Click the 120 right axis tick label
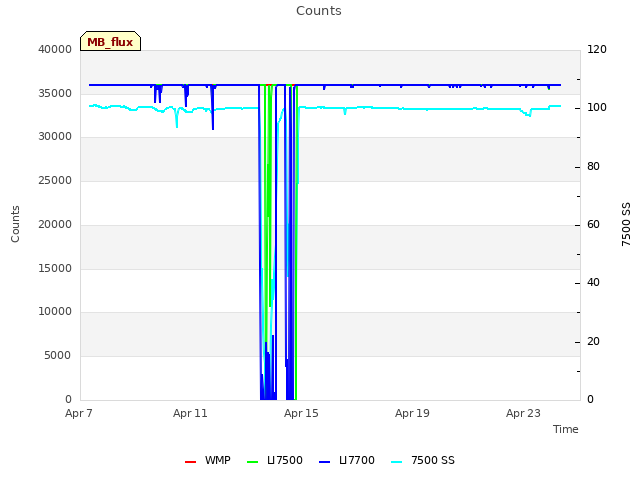The image size is (640, 480). click(597, 49)
